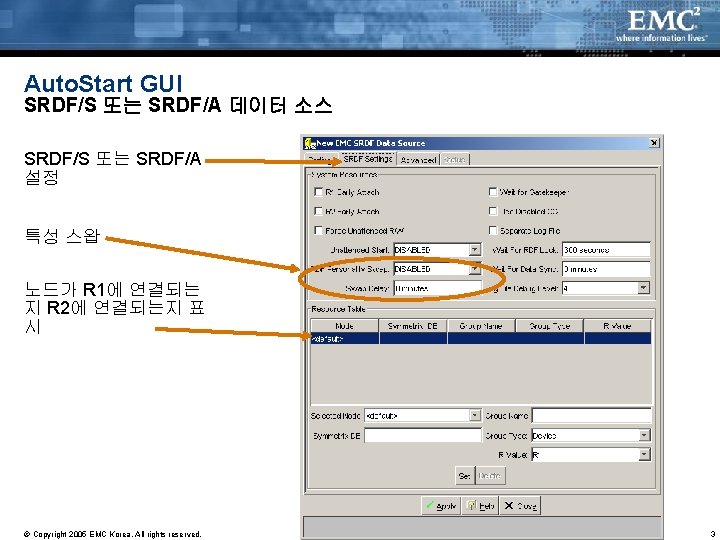Toggle checkbox below Wait for Gatekeeper

tap(493, 211)
